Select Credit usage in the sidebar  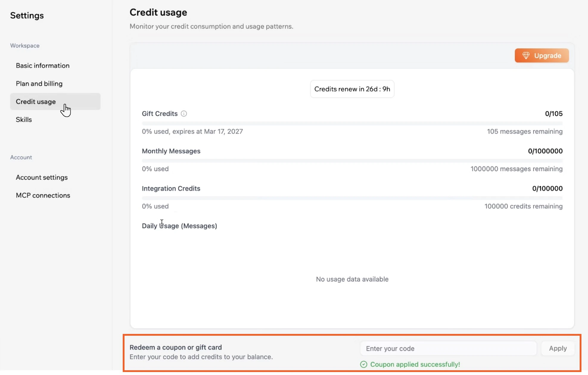pyautogui.click(x=36, y=101)
